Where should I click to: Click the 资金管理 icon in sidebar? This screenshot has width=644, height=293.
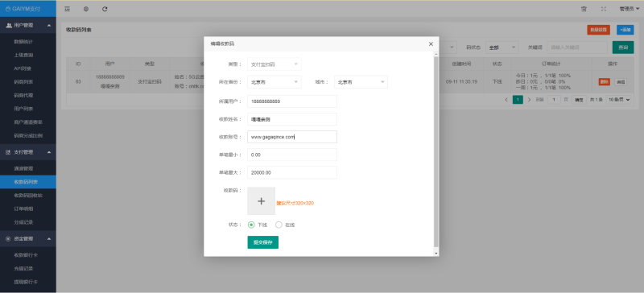pos(8,239)
